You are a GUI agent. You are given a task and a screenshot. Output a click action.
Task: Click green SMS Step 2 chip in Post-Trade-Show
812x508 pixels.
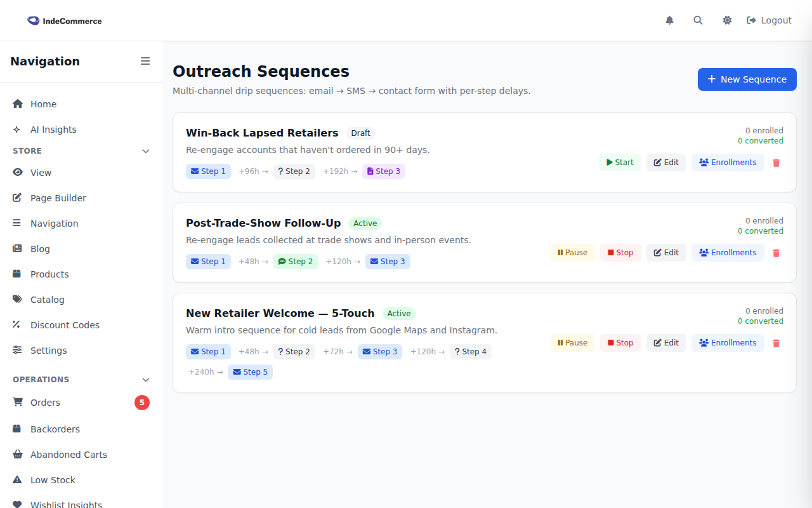pos(296,262)
